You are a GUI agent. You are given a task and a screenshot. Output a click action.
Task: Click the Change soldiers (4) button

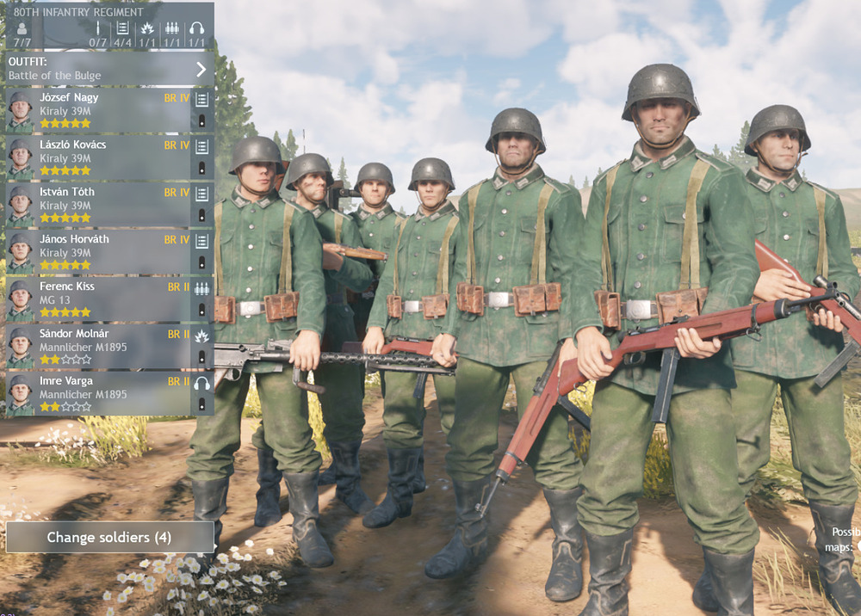pos(109,537)
